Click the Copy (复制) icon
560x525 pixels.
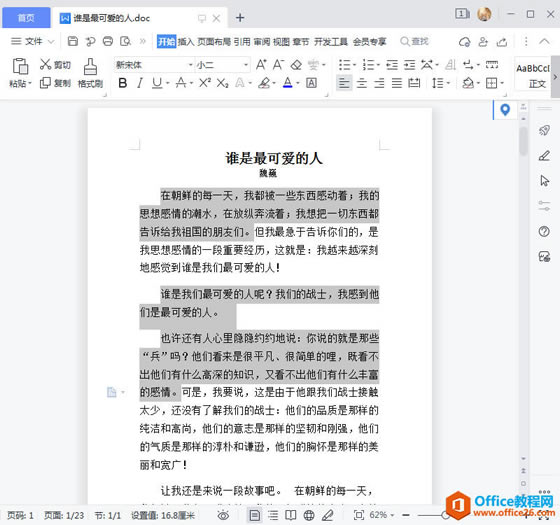45,82
